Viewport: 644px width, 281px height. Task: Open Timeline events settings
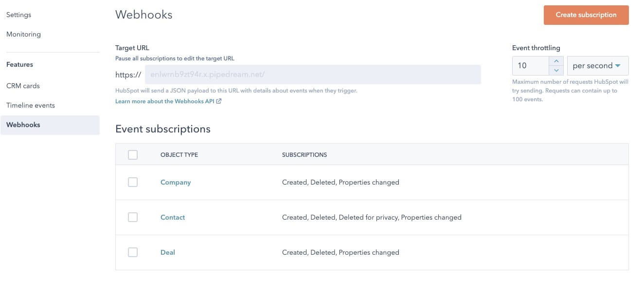[30, 105]
